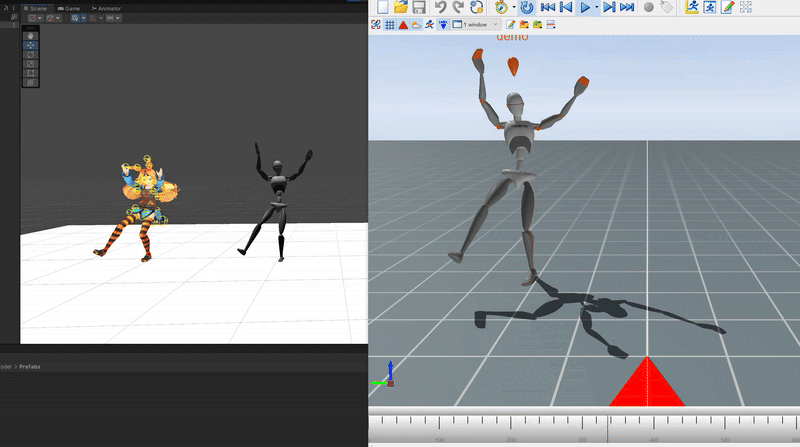800x447 pixels.
Task: Jump to the first frame
Action: (547, 7)
